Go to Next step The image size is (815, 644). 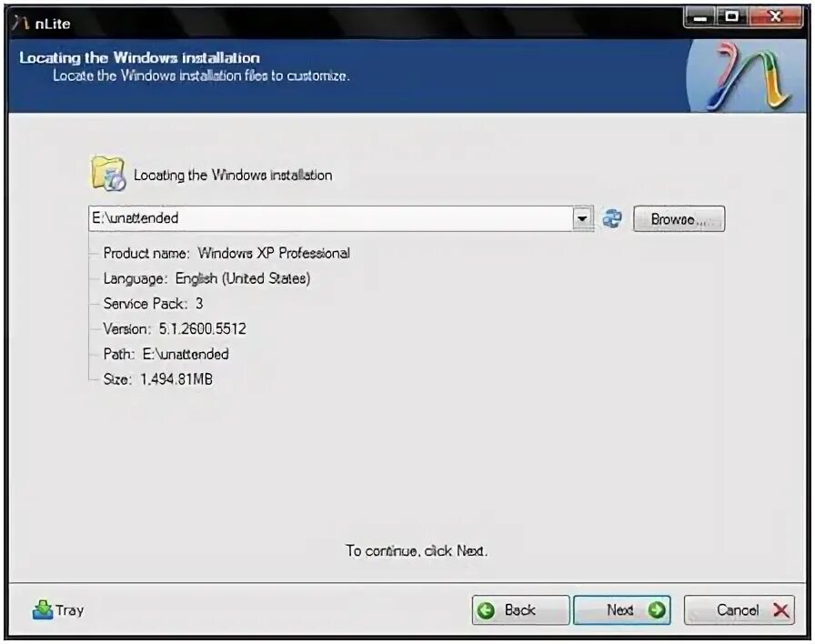pyautogui.click(x=621, y=609)
